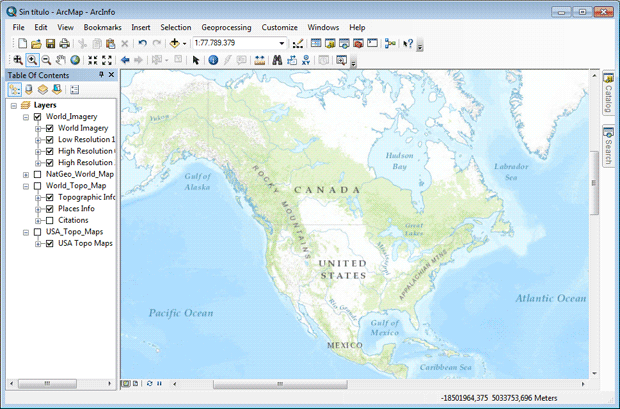Click the New Map File icon

point(23,44)
